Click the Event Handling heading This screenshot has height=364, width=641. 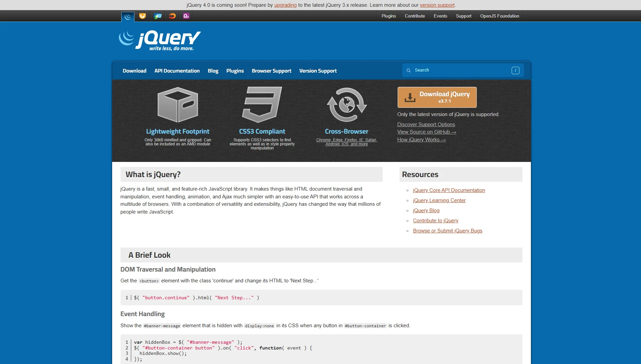point(143,314)
